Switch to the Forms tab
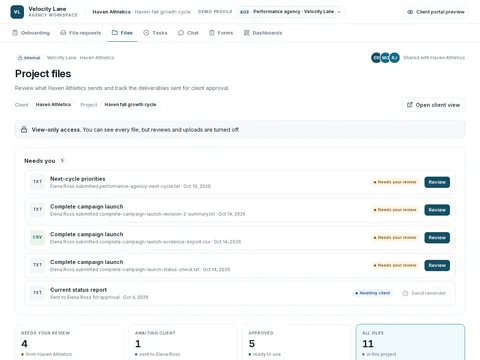The height and width of the screenshot is (360, 480). pyautogui.click(x=221, y=33)
